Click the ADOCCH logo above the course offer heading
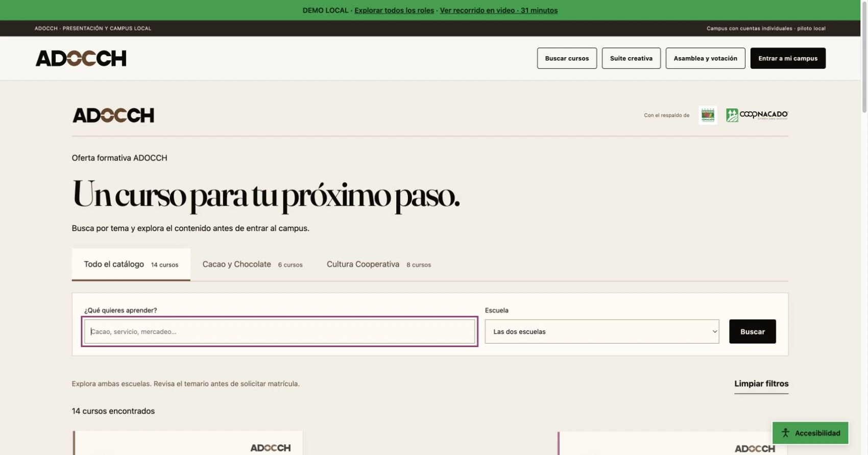Image resolution: width=868 pixels, height=455 pixels. (x=113, y=115)
